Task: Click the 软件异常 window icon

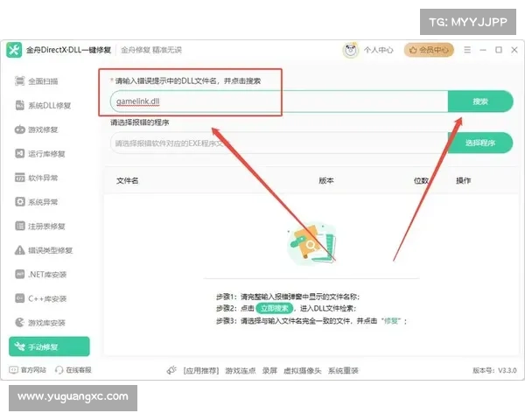Action: (20, 178)
